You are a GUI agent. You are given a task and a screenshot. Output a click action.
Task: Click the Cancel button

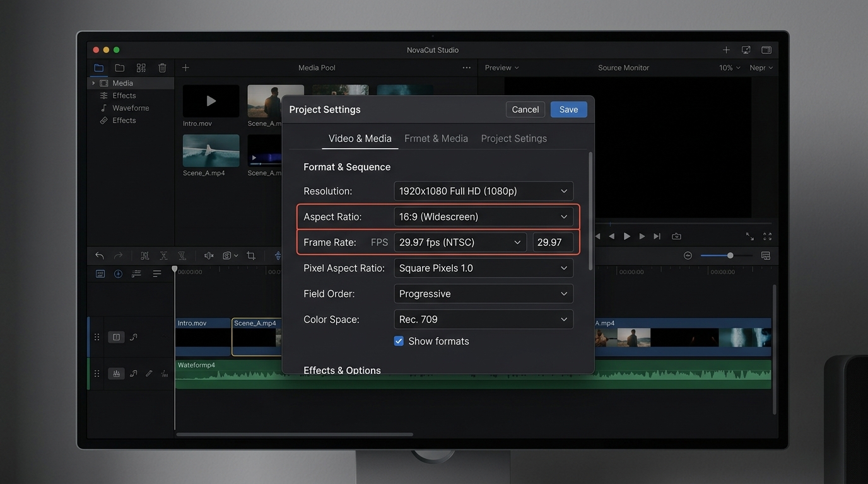click(x=525, y=110)
